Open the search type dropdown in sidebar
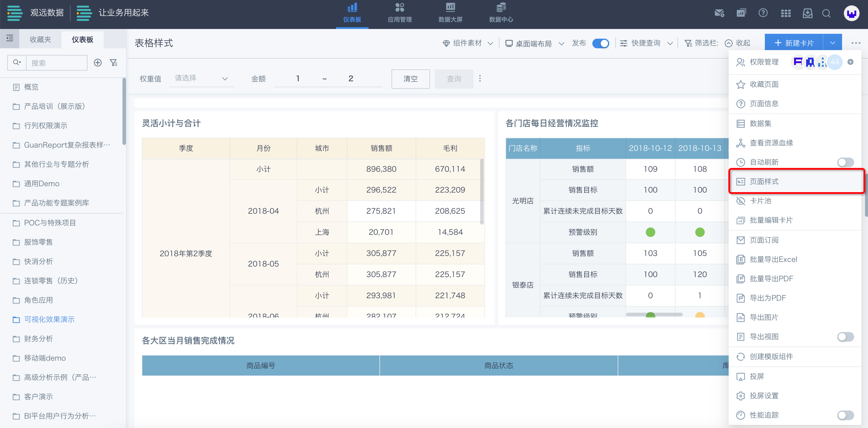Image resolution: width=868 pixels, height=428 pixels. click(17, 63)
